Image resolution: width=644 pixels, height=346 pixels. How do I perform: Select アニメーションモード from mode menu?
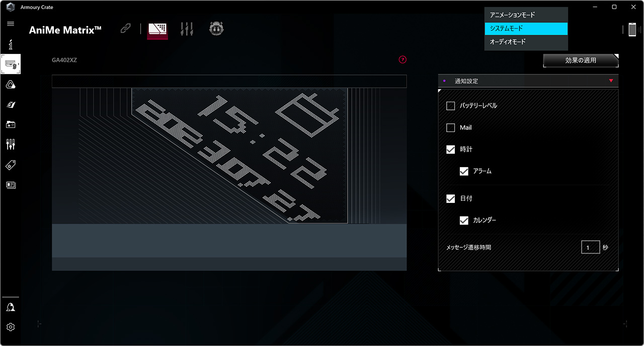[526, 15]
